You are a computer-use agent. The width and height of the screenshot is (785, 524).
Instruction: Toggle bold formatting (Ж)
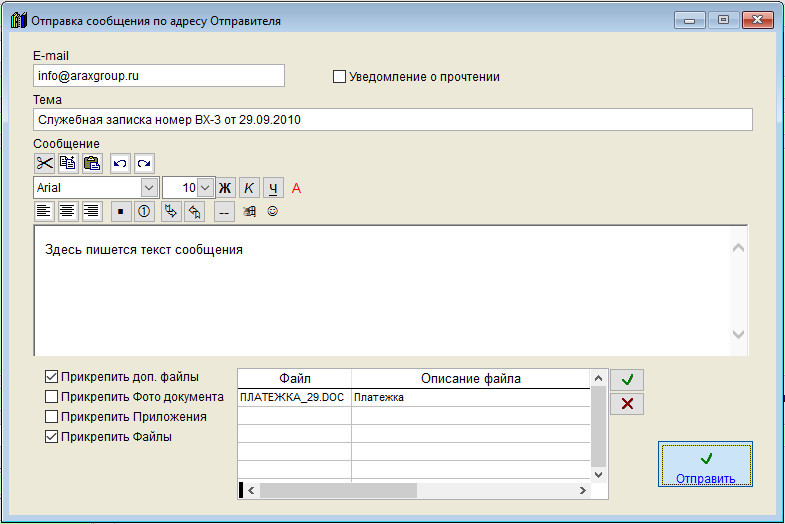[225, 187]
